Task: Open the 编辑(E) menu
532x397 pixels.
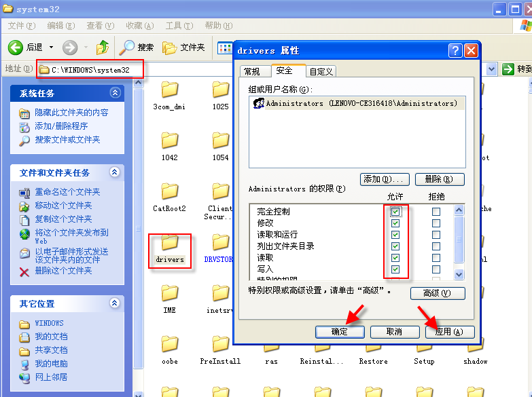Action: pyautogui.click(x=60, y=26)
